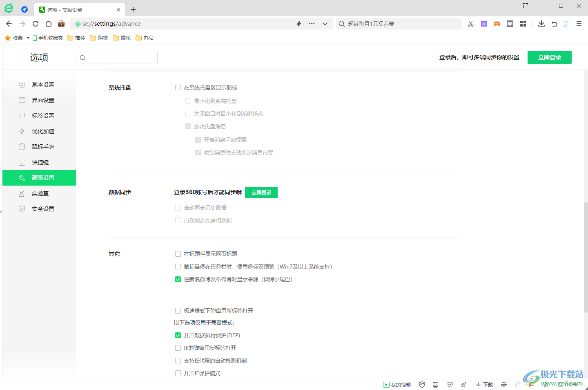
Task: Open the 购物 bookmark folder
Action: click(99, 38)
